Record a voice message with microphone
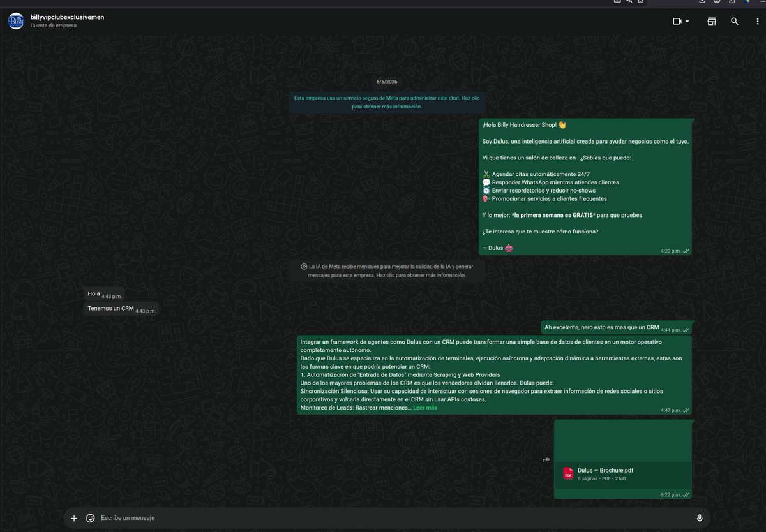 click(700, 518)
